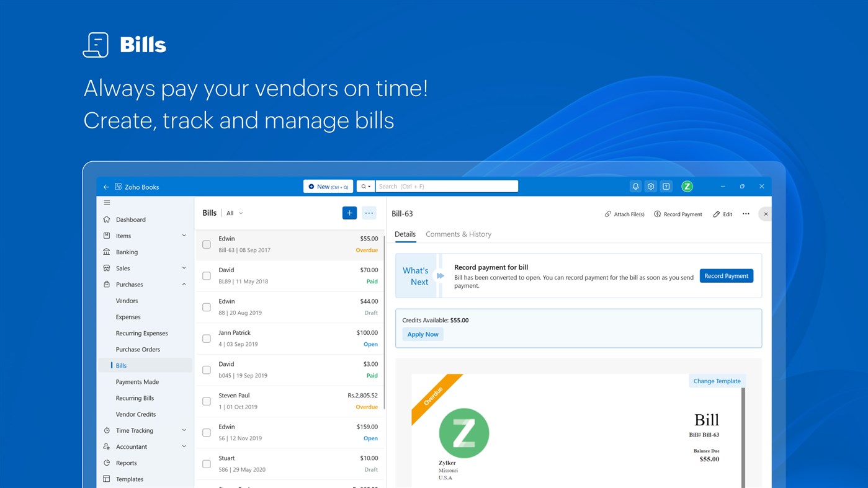Open Zoho Books settings gear icon
868x488 pixels.
click(650, 186)
